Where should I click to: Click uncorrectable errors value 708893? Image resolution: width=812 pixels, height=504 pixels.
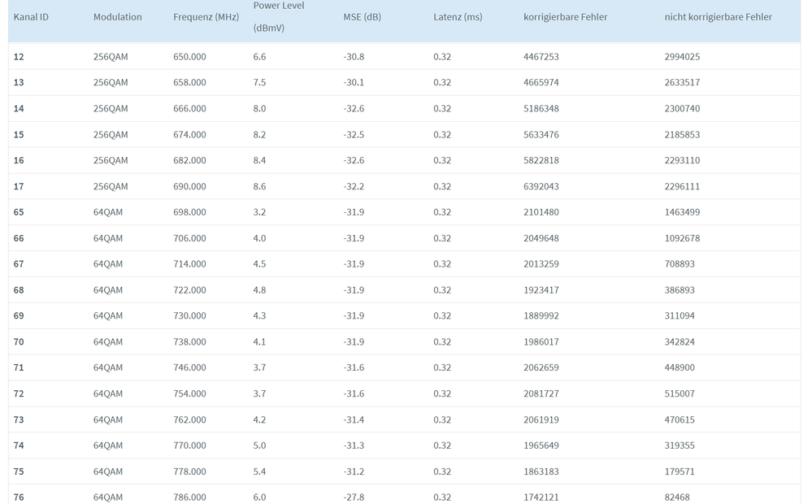[x=680, y=264]
